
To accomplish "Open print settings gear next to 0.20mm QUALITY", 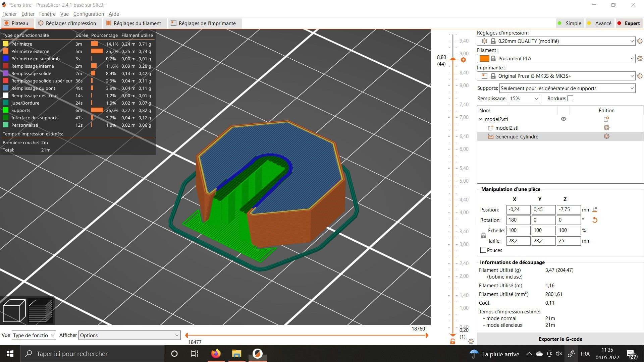I will 640,41.
